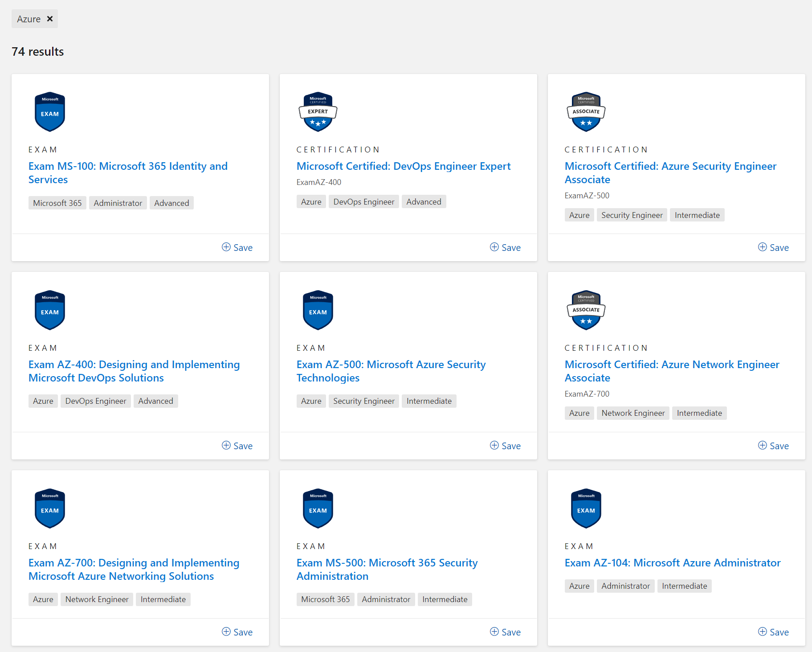
Task: Open Microsoft Certified: Azure Security Engineer Associate
Action: point(670,173)
